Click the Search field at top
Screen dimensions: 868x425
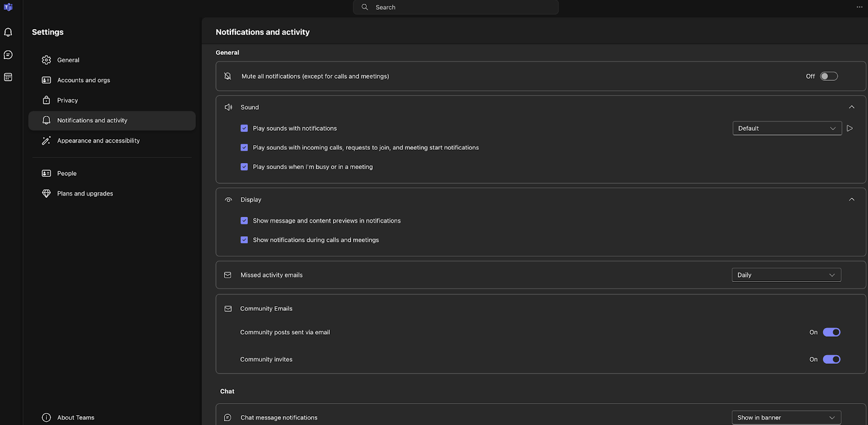(x=456, y=7)
